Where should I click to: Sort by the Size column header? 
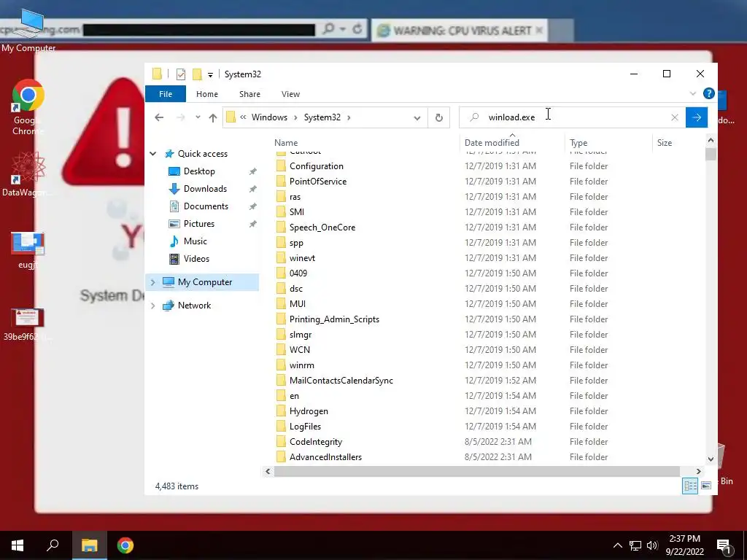(x=664, y=142)
